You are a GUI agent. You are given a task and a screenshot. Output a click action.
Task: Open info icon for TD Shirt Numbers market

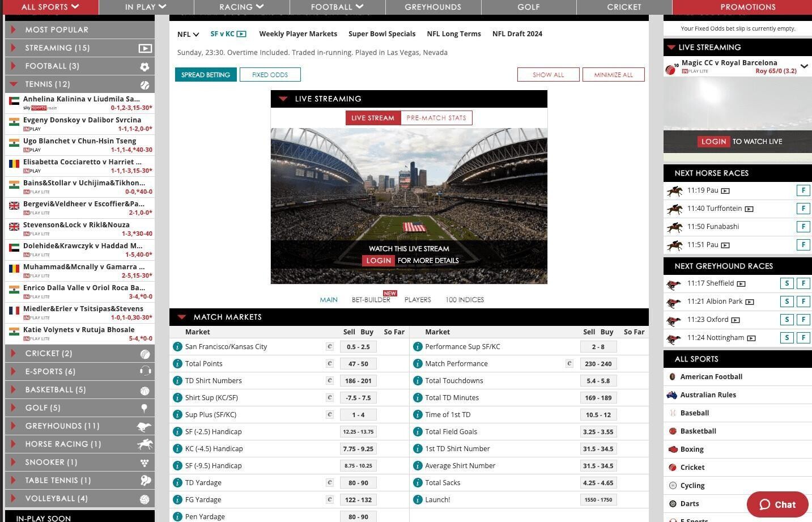(177, 380)
